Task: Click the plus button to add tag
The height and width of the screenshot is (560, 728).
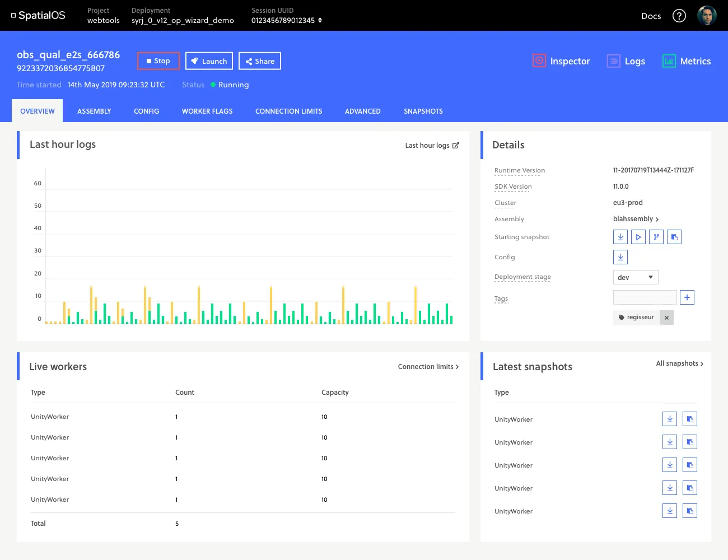Action: 687,297
